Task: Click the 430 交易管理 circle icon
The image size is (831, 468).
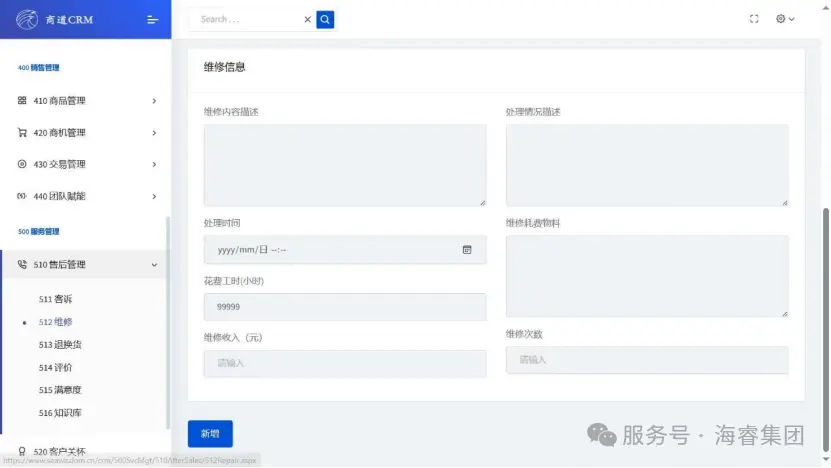Action: tap(22, 164)
